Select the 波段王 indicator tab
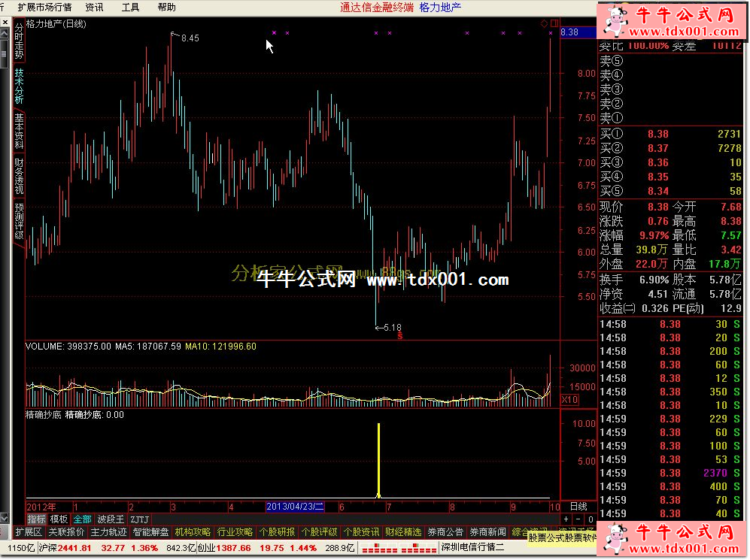The width and height of the screenshot is (750, 560). (x=111, y=519)
